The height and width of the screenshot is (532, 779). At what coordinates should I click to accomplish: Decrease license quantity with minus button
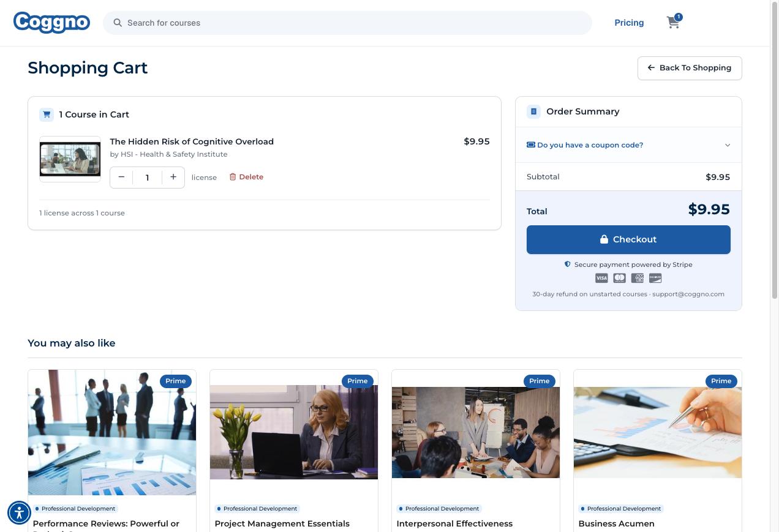[121, 177]
